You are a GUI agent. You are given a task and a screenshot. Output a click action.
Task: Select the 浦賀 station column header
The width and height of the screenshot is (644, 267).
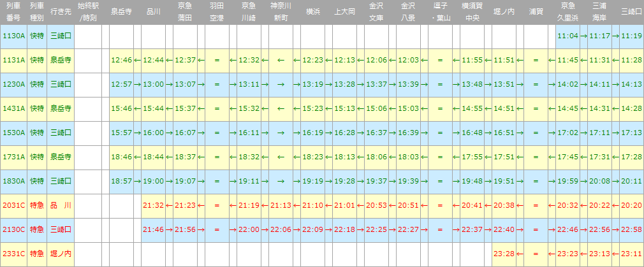536,12
